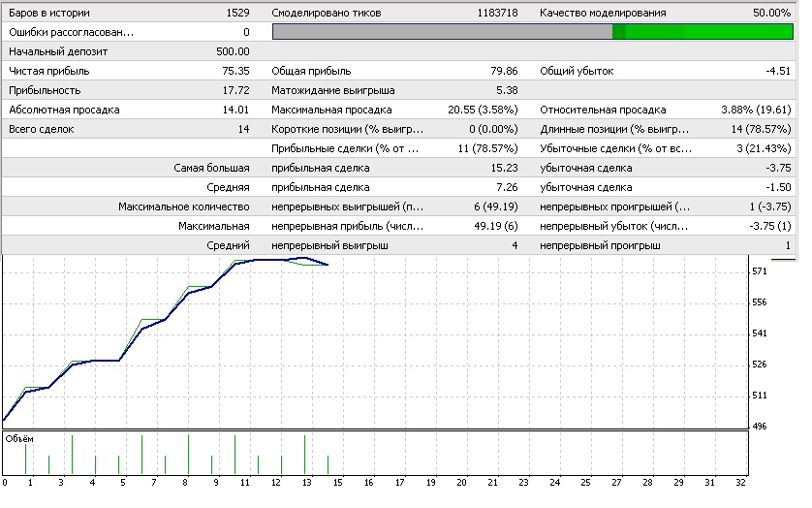Select 'непрерывный выигрыш' label
This screenshot has width=812, height=508.
(x=329, y=245)
